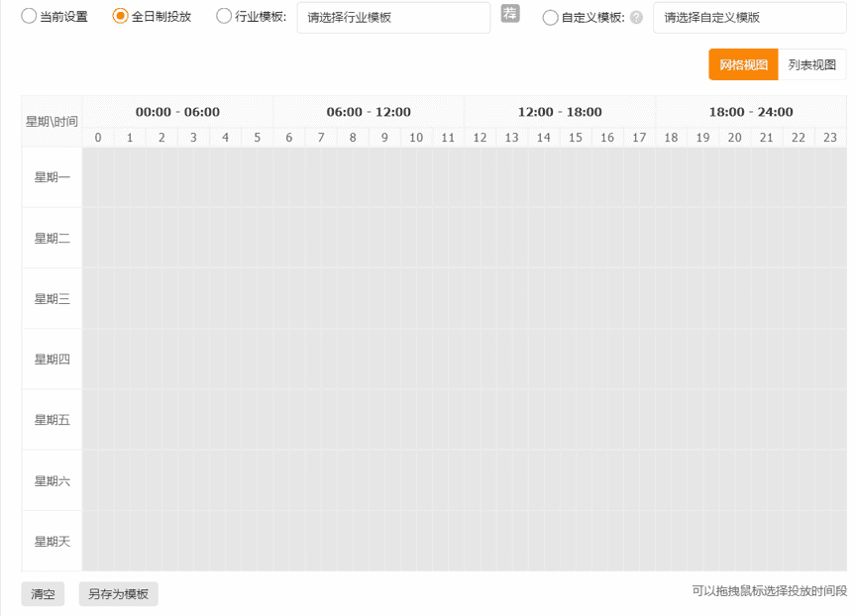The height and width of the screenshot is (616, 857).
Task: Click hour 17 column header
Action: point(639,137)
